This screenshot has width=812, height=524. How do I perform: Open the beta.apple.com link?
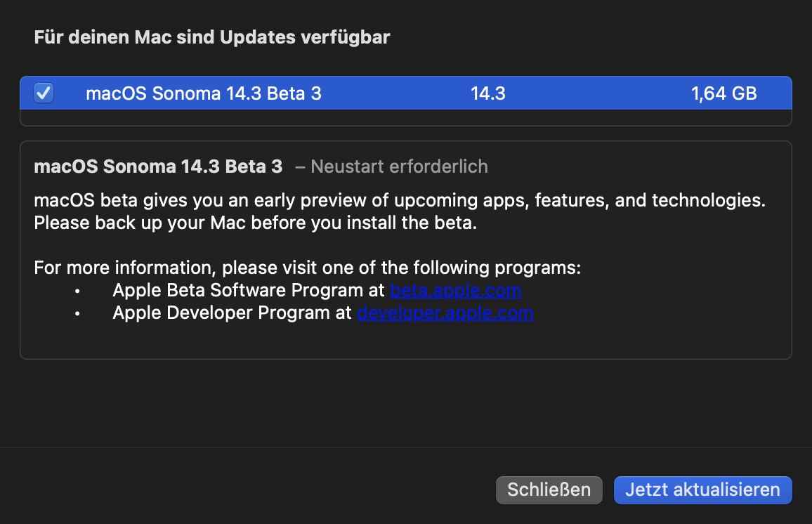[x=455, y=290]
